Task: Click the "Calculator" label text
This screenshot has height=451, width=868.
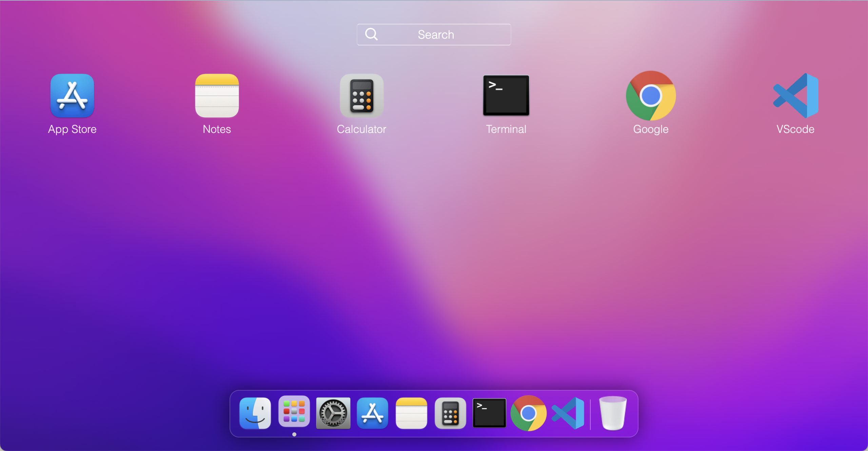Action: pos(362,129)
